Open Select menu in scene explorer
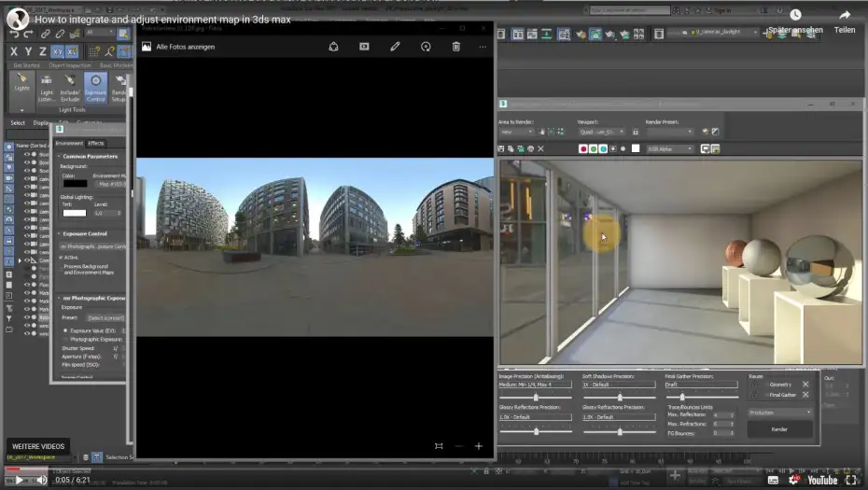Image resolution: width=868 pixels, height=490 pixels. (18, 123)
